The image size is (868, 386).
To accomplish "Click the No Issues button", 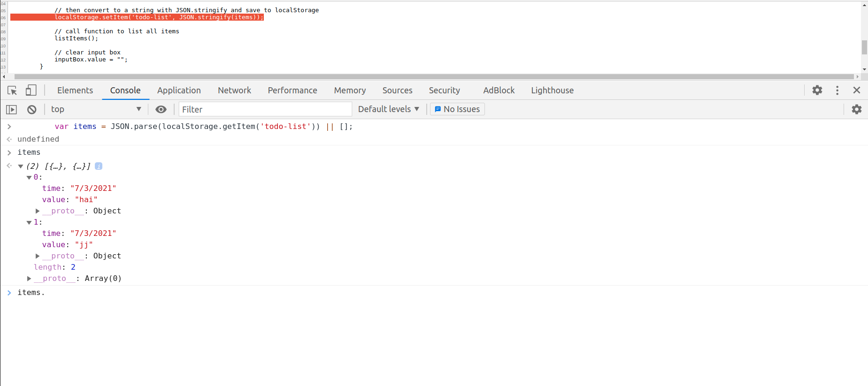I will (457, 109).
